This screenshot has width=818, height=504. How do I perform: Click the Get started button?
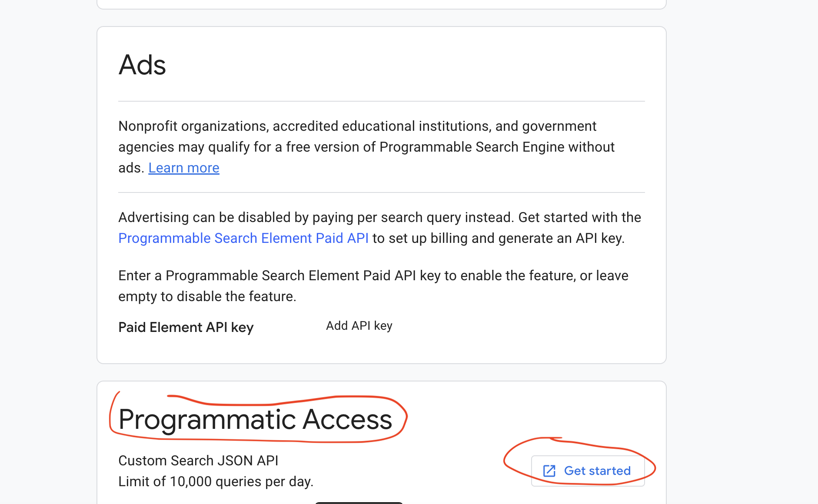(588, 471)
